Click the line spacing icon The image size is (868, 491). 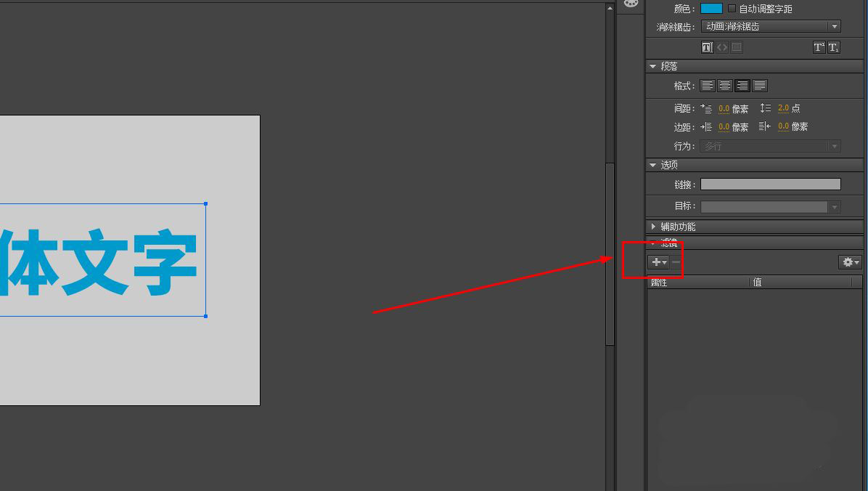point(766,108)
